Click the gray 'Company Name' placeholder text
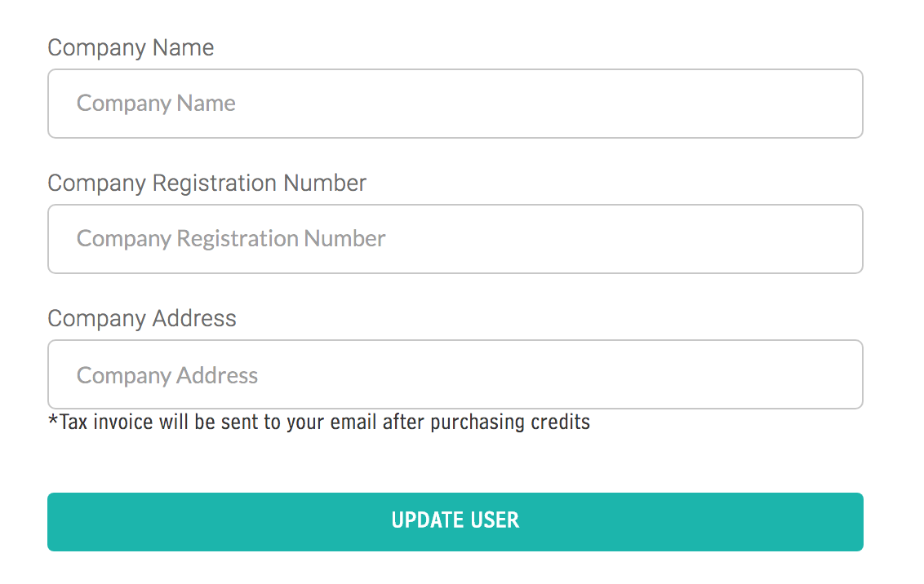Screen dimensions: 924x584 point(156,104)
